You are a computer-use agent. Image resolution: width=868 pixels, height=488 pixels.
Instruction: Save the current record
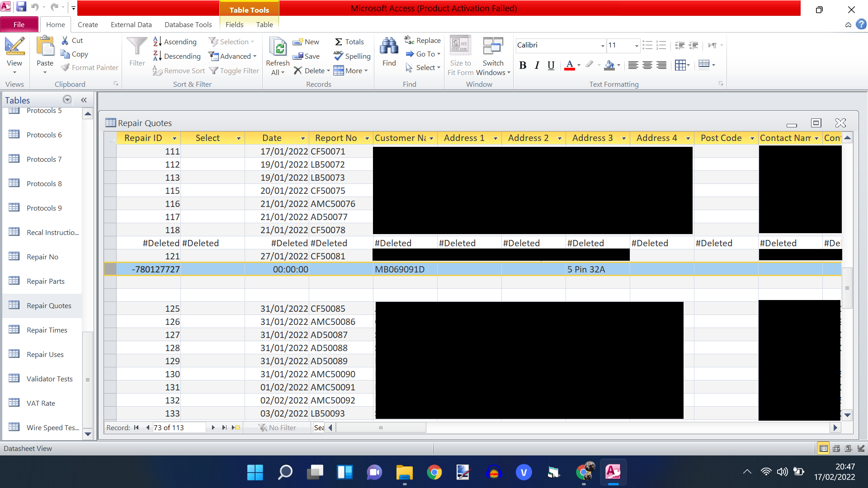[x=306, y=56]
